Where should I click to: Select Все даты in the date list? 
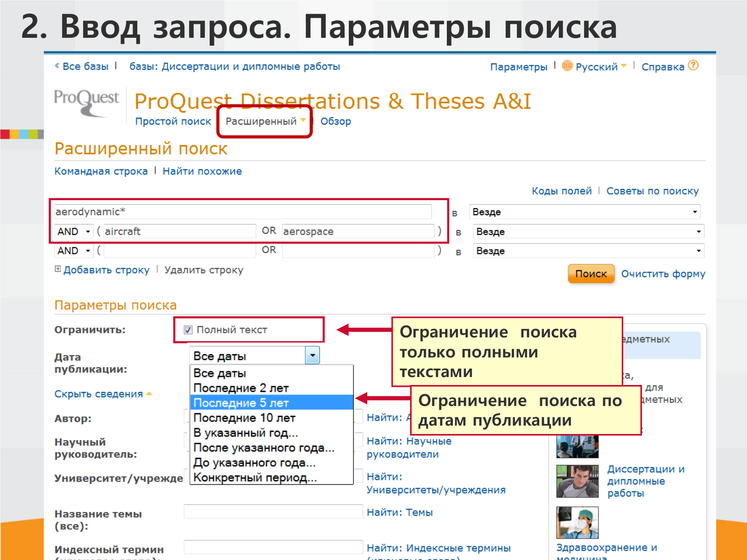click(271, 373)
